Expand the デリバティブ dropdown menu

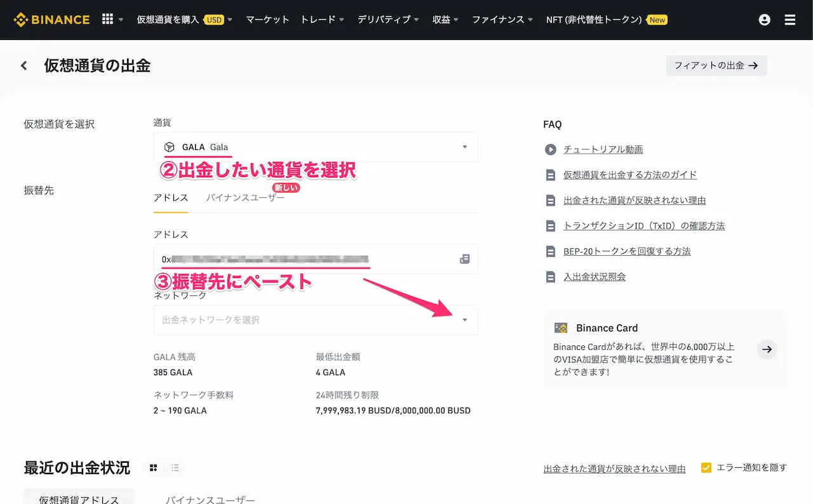click(x=388, y=20)
